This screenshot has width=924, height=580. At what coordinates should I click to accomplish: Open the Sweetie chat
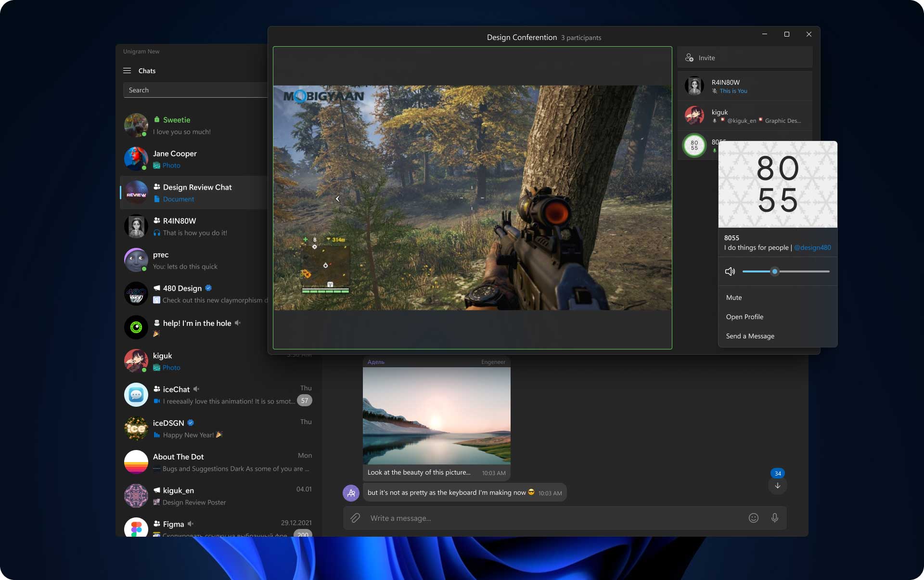pos(194,125)
